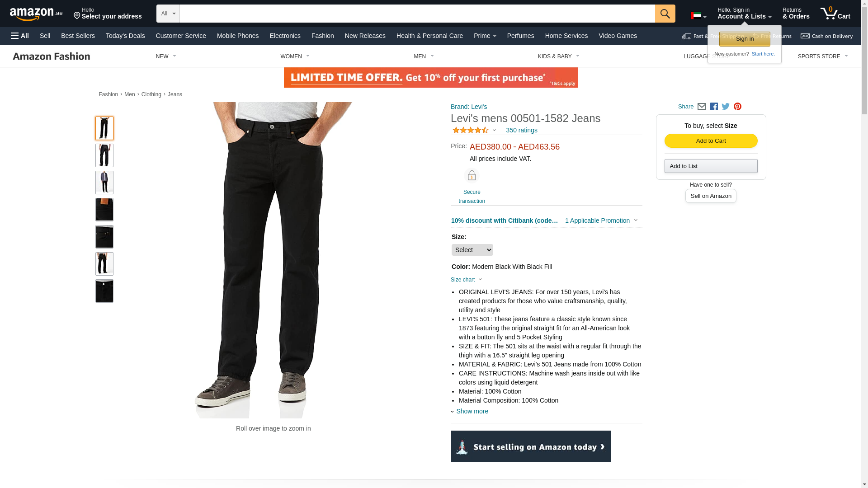The image size is (868, 488).
Task: Click the search magnifier button
Action: (665, 14)
